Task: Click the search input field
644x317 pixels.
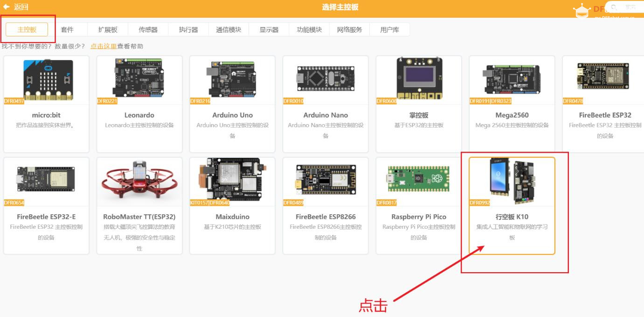Action: point(630,7)
